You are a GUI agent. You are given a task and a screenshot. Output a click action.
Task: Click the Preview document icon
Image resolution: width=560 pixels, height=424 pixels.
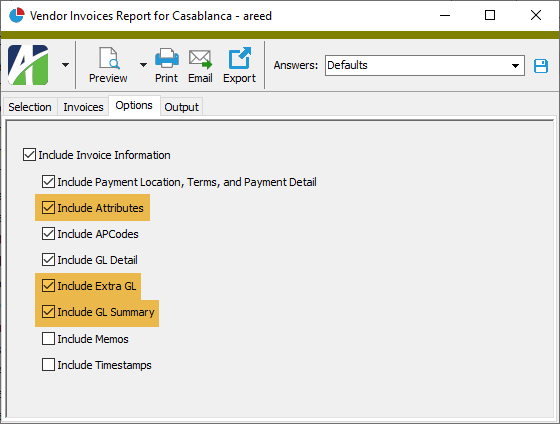click(x=108, y=58)
